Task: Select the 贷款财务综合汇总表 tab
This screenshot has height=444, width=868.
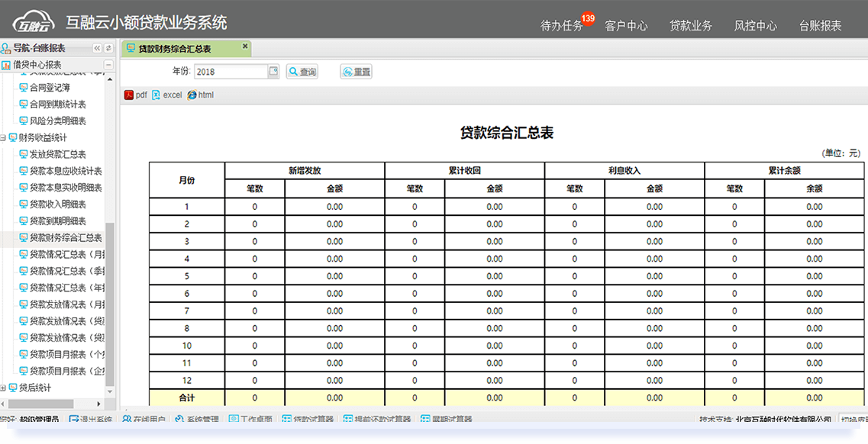Action: tap(186, 49)
